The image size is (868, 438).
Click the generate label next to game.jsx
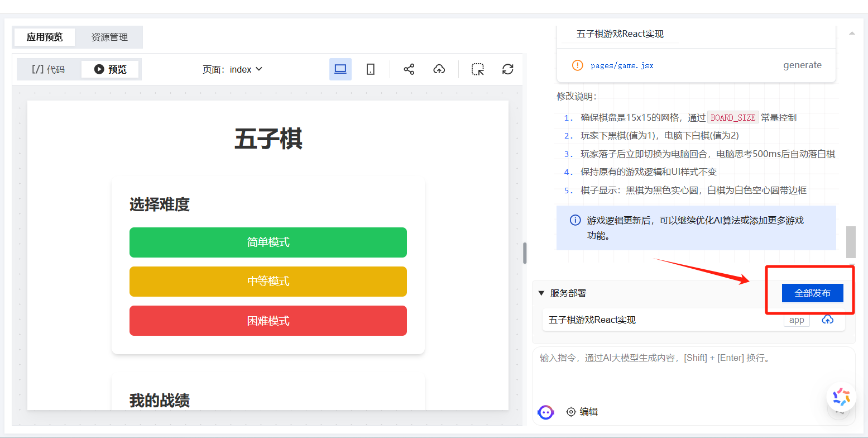click(802, 65)
